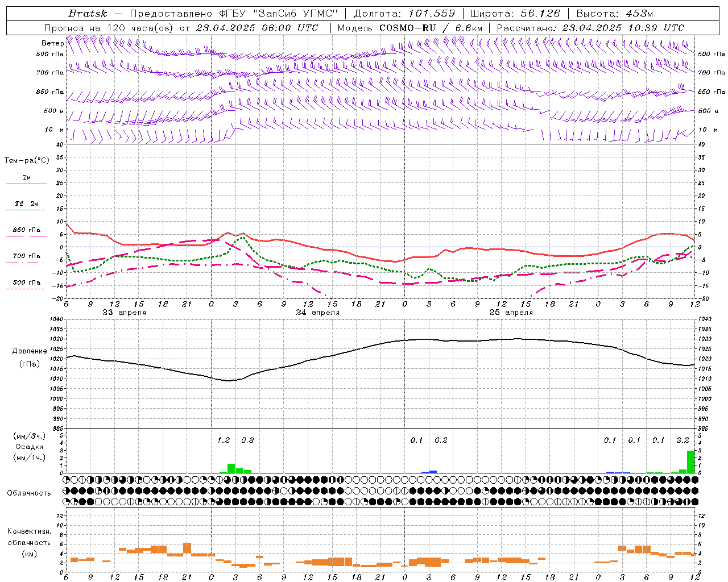Click the "3.2" precipitation amount
The image size is (728, 582).
[682, 440]
